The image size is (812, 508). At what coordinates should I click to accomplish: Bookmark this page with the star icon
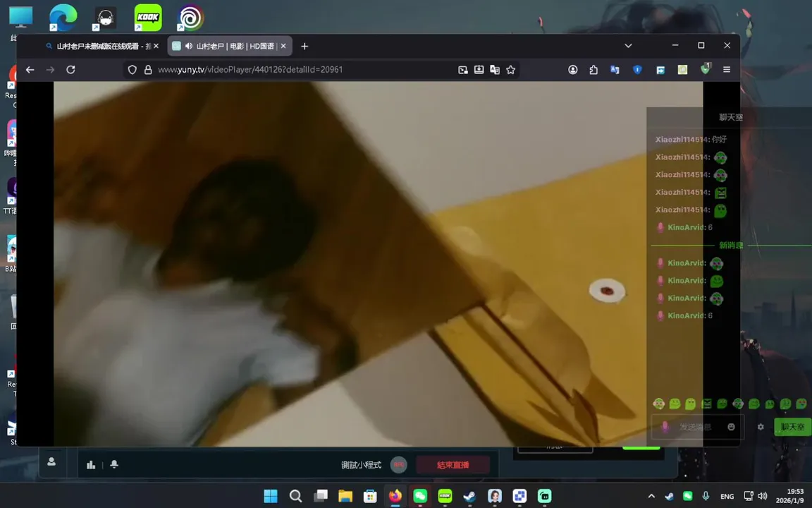[511, 69]
